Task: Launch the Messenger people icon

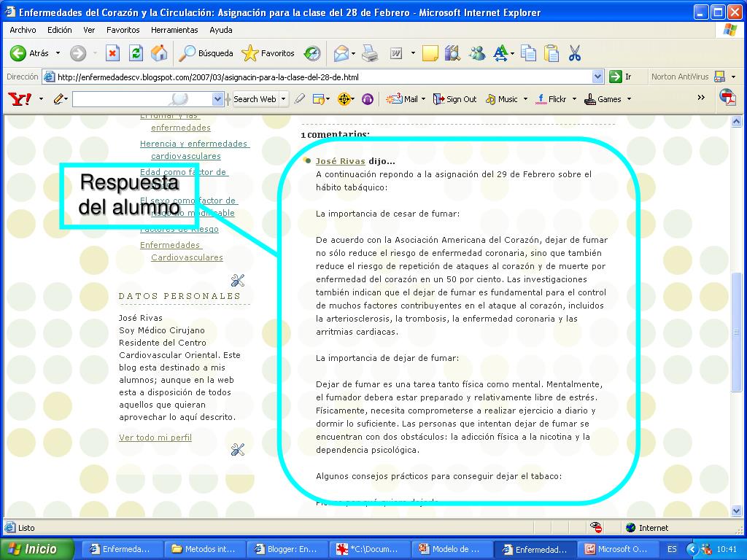Action: tap(476, 53)
